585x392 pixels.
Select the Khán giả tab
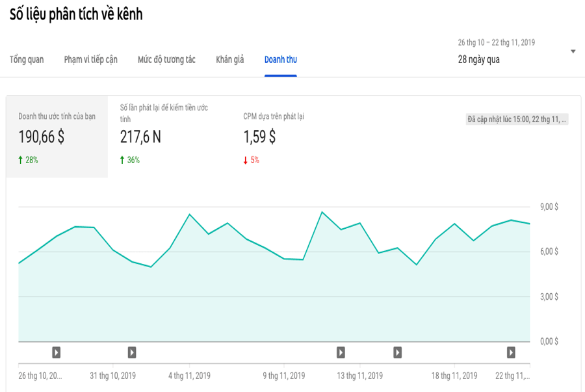pyautogui.click(x=230, y=60)
